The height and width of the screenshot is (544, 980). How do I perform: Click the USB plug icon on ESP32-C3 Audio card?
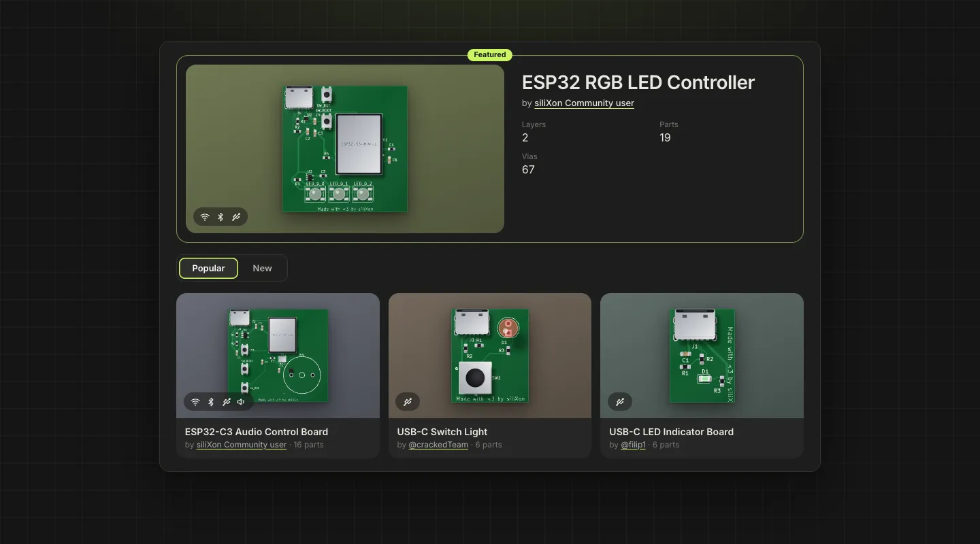click(x=227, y=402)
